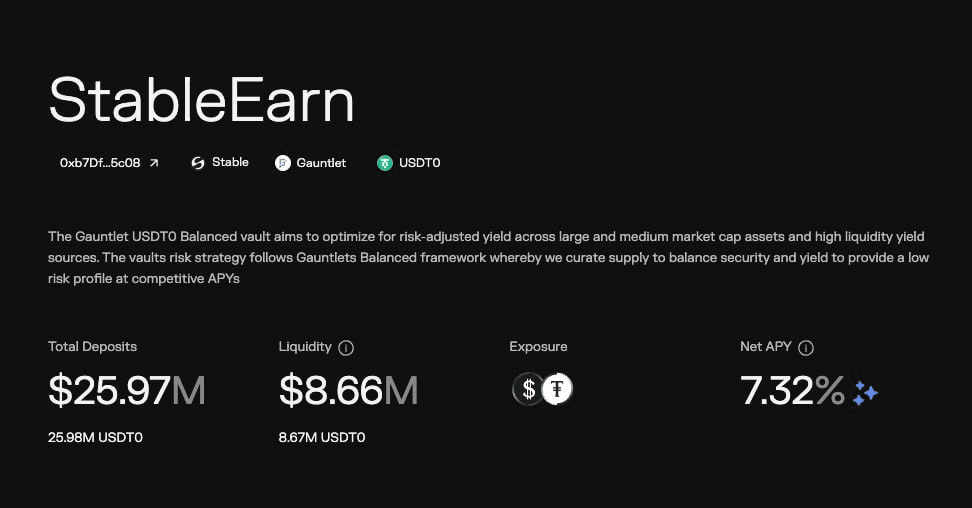Select the USDT0 asset label

(x=420, y=163)
